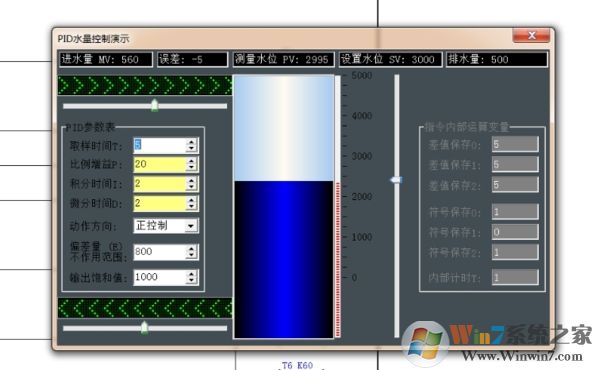The image size is (599, 370).
Task: Click the vertical 设置水位 slider thumb
Action: coord(396,179)
